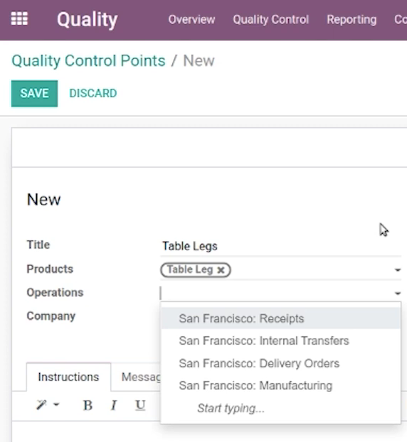
Task: Remove the Table Leg product tag
Action: (221, 270)
